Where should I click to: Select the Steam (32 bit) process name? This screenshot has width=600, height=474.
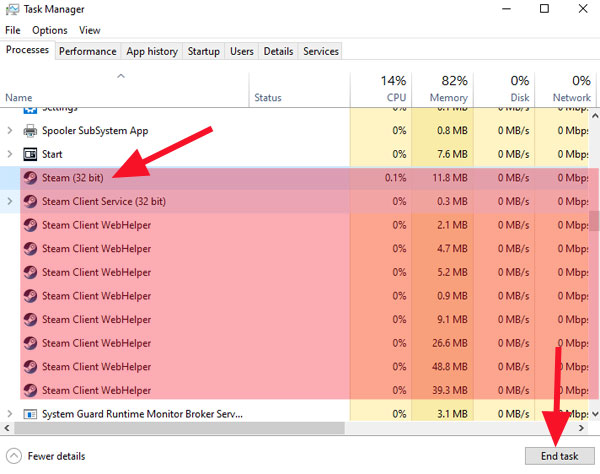pyautogui.click(x=73, y=178)
